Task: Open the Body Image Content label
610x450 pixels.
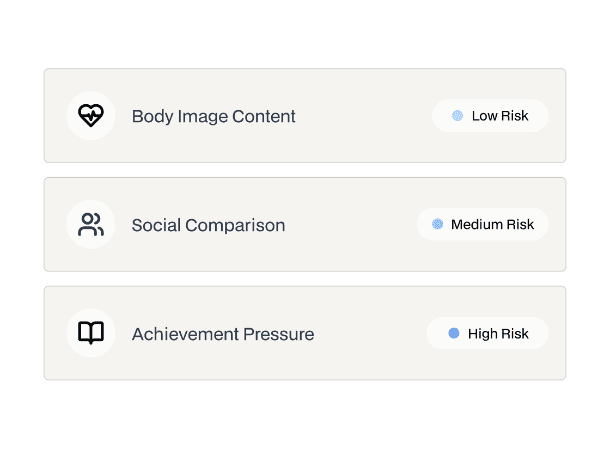Action: coord(214,116)
